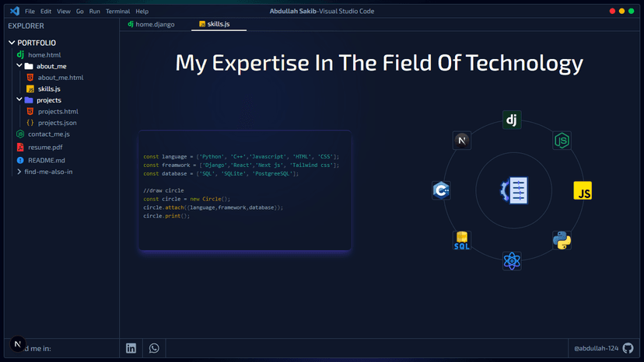Collapse the projects folder chevron

click(19, 99)
